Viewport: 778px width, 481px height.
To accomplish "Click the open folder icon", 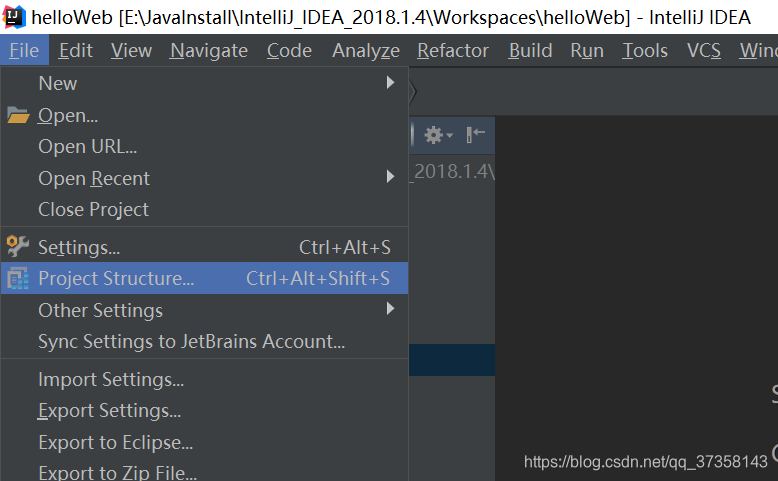I will click(18, 115).
